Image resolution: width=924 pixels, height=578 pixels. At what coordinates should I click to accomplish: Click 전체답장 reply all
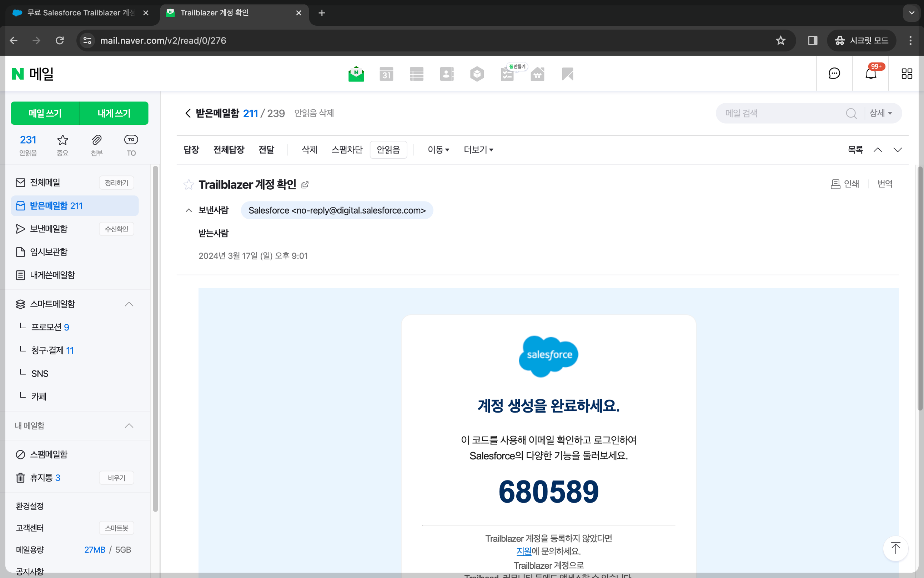pos(229,149)
